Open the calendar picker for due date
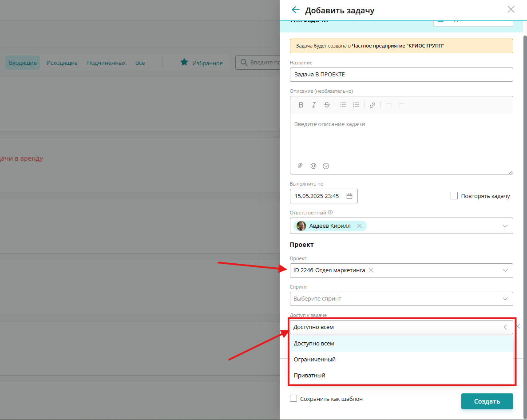 tap(349, 196)
